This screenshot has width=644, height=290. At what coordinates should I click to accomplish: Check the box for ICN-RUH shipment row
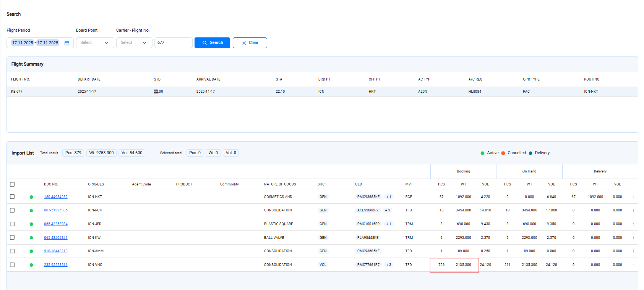point(12,210)
